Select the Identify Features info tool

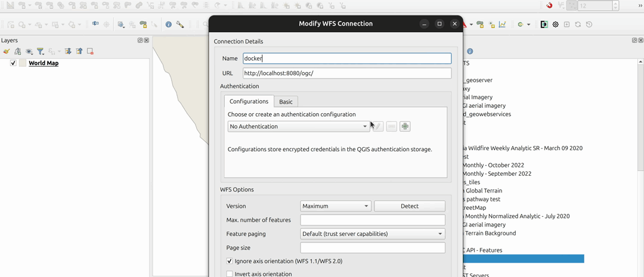click(168, 24)
